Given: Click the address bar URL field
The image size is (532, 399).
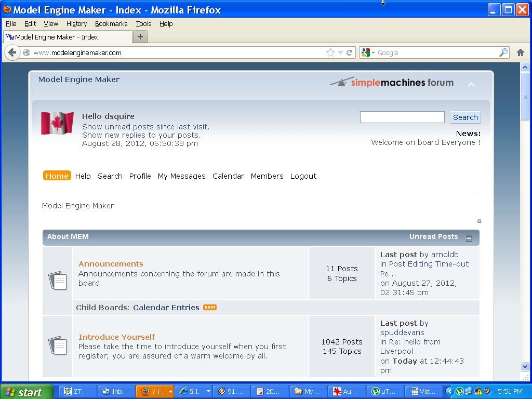Looking at the screenshot, I should point(177,52).
